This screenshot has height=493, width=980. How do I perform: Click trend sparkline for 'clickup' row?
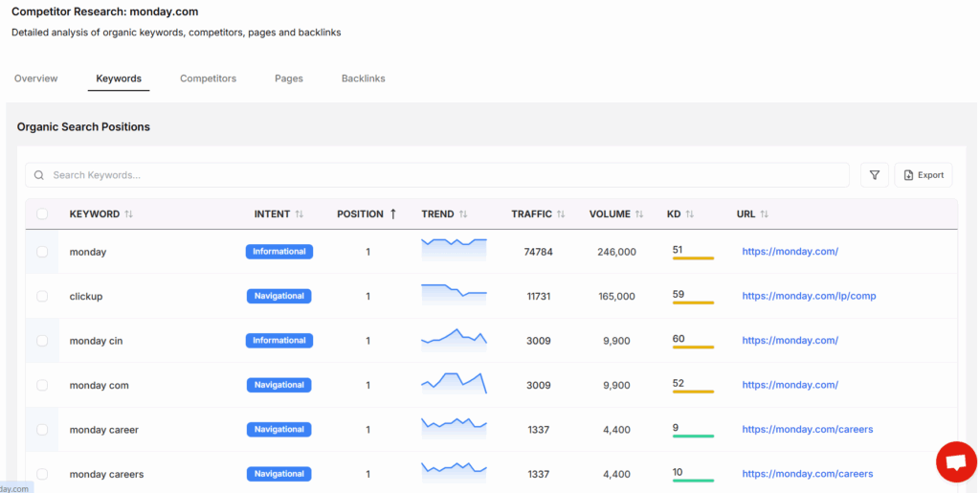[454, 294]
